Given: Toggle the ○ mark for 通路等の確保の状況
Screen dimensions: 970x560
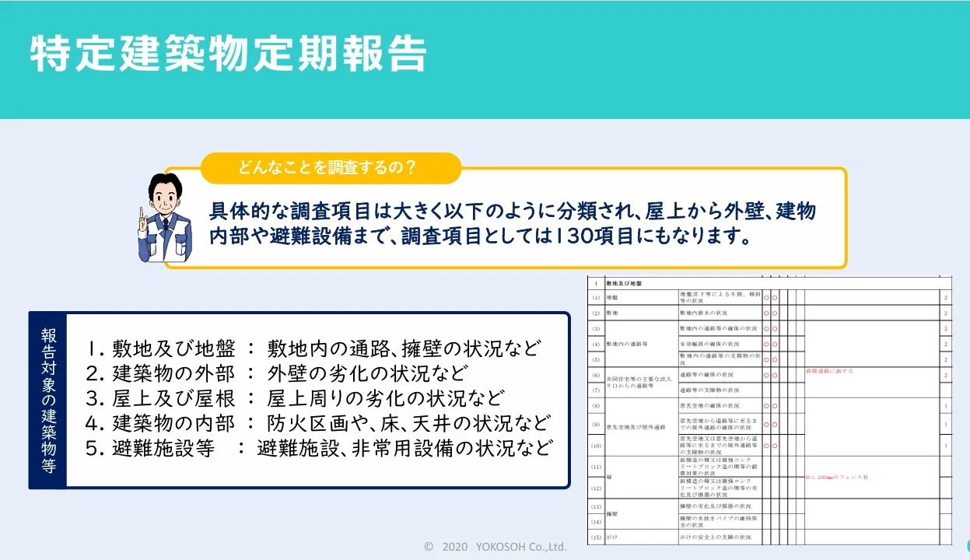Looking at the screenshot, I should click(x=765, y=374).
